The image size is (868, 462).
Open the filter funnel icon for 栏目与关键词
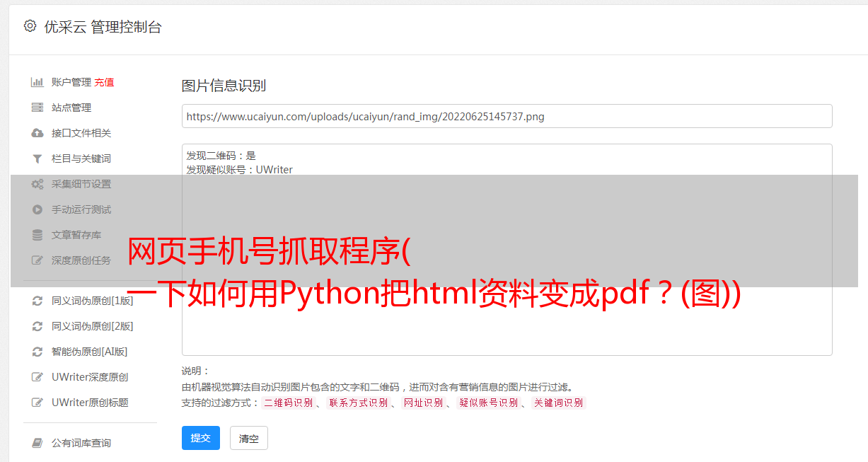tap(37, 158)
